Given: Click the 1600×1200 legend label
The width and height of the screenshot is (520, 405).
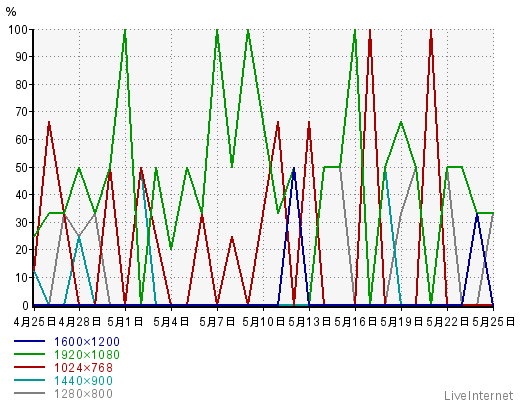Looking at the screenshot, I should coord(87,342).
